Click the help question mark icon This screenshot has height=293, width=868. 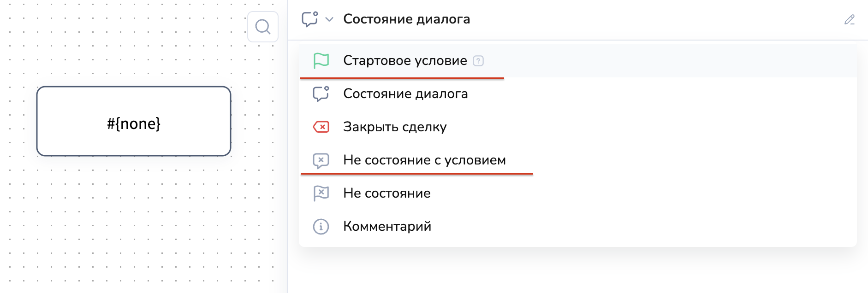[x=479, y=61]
